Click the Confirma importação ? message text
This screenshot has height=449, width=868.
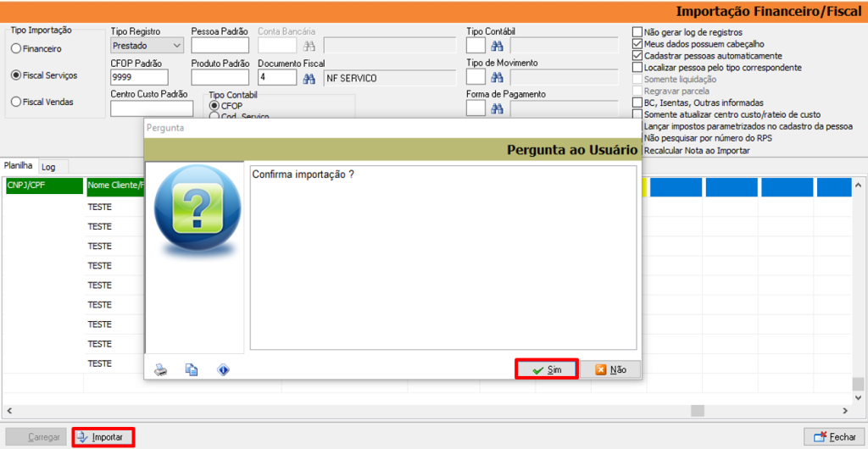click(303, 175)
